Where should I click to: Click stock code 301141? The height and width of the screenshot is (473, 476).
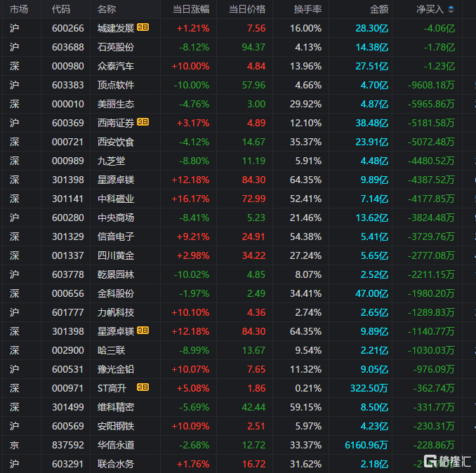tap(67, 199)
